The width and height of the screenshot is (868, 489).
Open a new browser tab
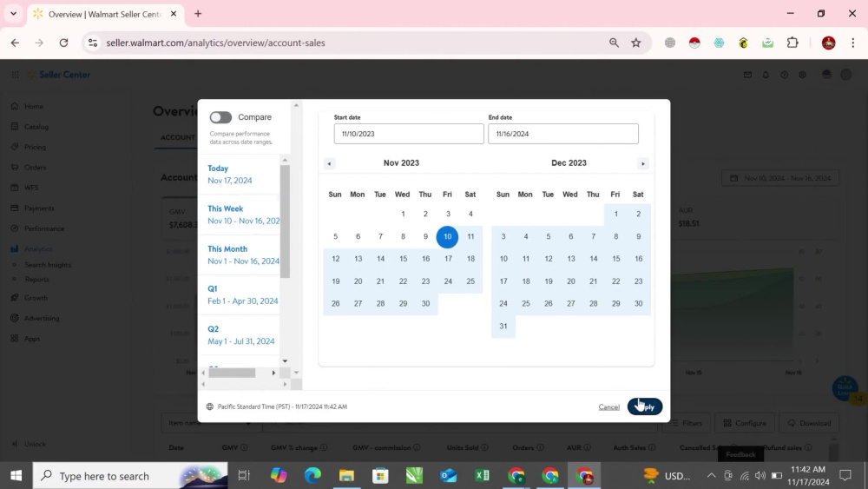click(x=198, y=14)
